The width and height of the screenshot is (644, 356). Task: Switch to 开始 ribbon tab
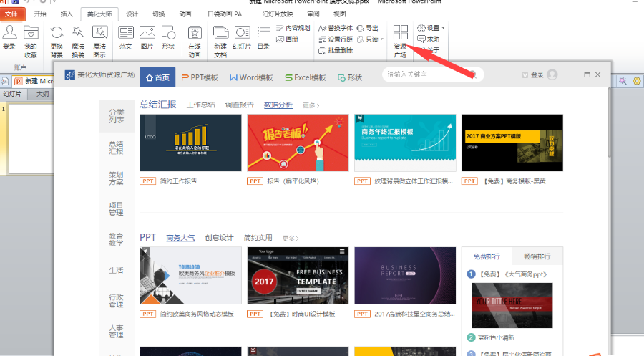(x=40, y=14)
